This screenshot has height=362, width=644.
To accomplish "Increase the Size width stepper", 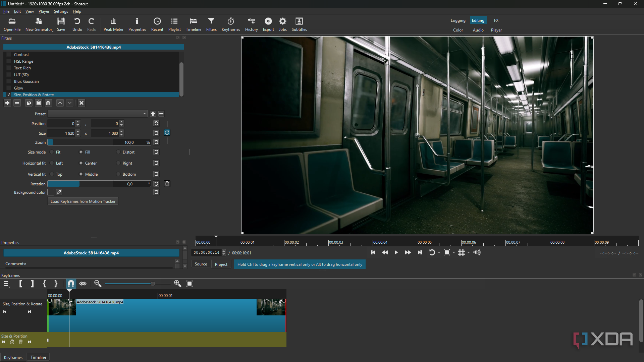I will click(x=78, y=132).
